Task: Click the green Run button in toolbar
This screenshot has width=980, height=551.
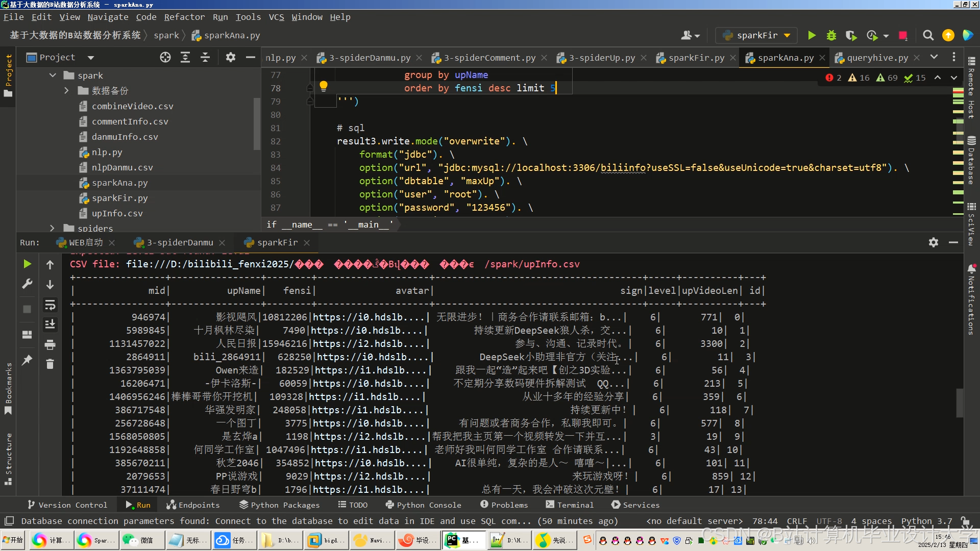Action: tap(812, 35)
